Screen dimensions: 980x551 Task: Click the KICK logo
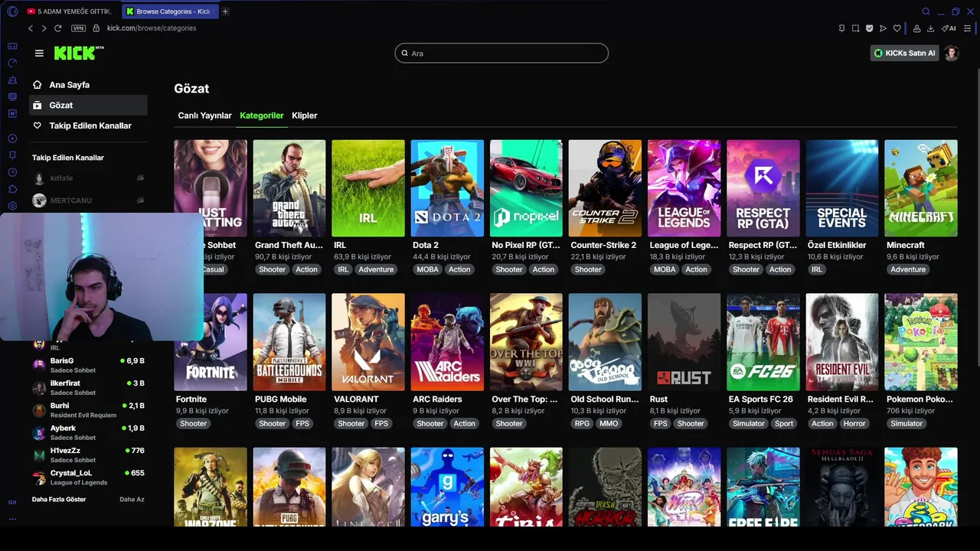click(x=78, y=53)
